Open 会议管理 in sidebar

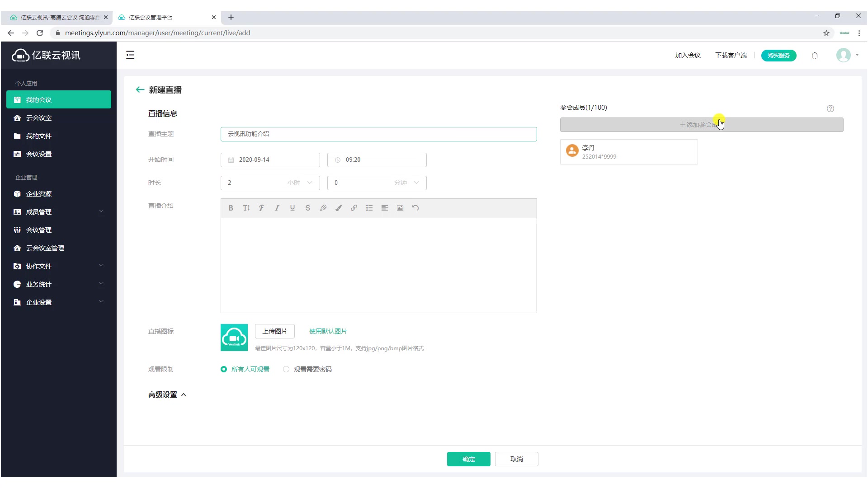point(59,230)
